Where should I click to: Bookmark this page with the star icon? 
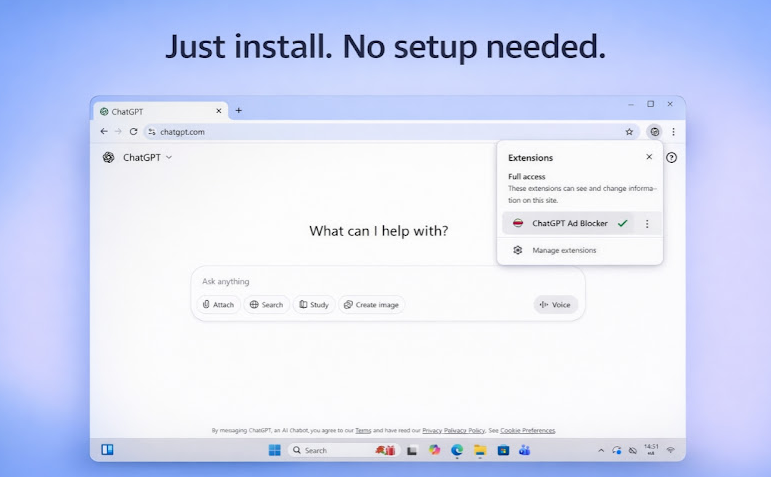point(629,132)
